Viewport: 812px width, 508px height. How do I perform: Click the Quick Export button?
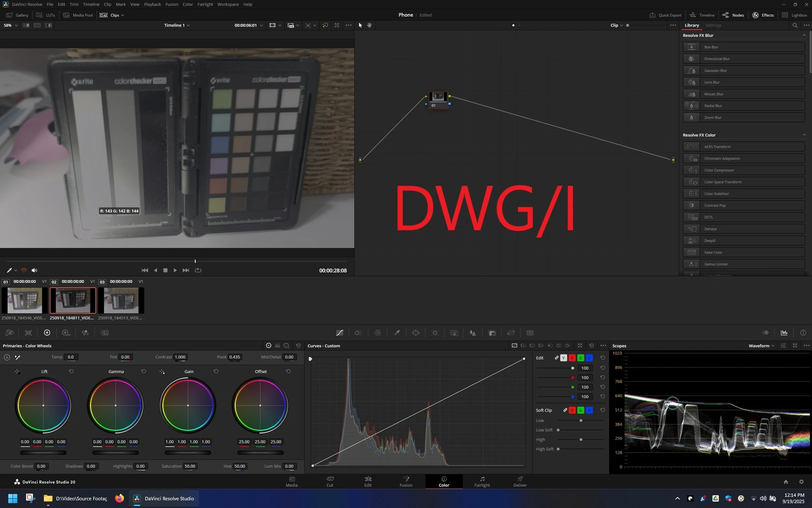click(665, 15)
